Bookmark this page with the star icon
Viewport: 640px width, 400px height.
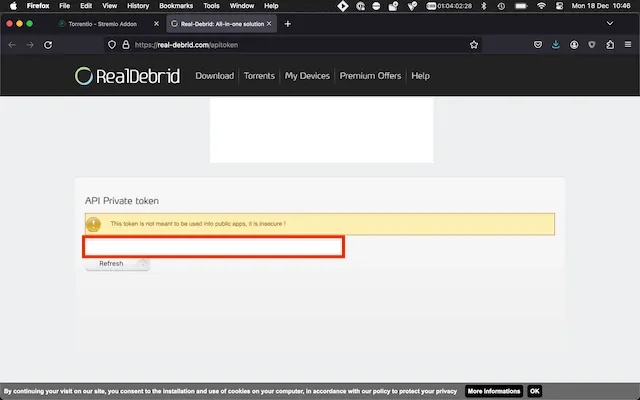pyautogui.click(x=473, y=45)
